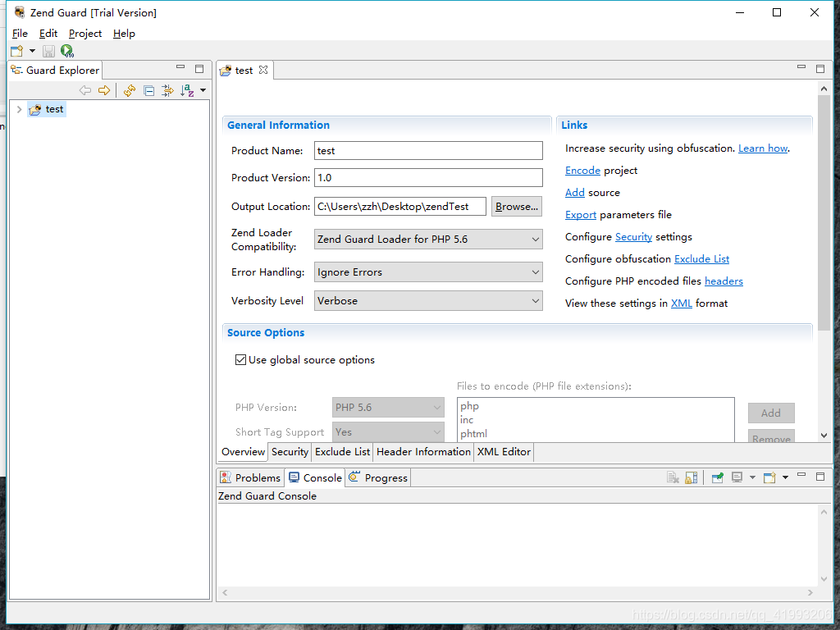840x630 pixels.
Task: Toggle Use global source options checkbox
Action: tap(240, 360)
